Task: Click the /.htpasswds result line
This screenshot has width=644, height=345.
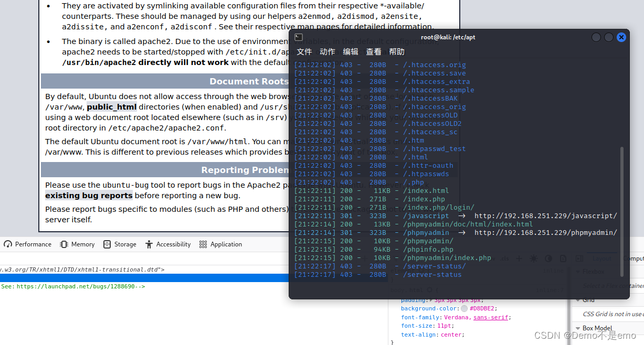Action: [x=371, y=174]
